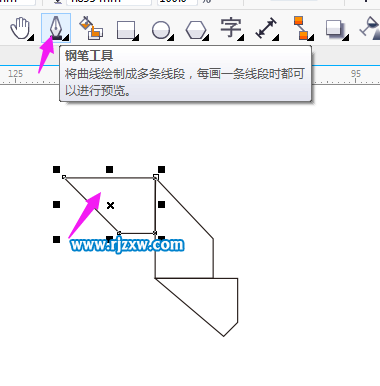Click the bottom-left selection handle
This screenshot has height=386, width=380.
click(56, 239)
